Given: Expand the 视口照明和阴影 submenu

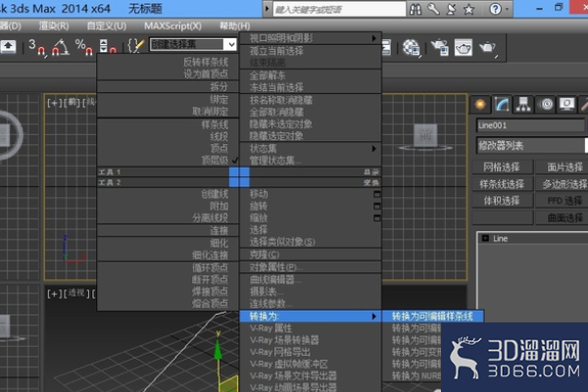Looking at the screenshot, I should point(310,38).
